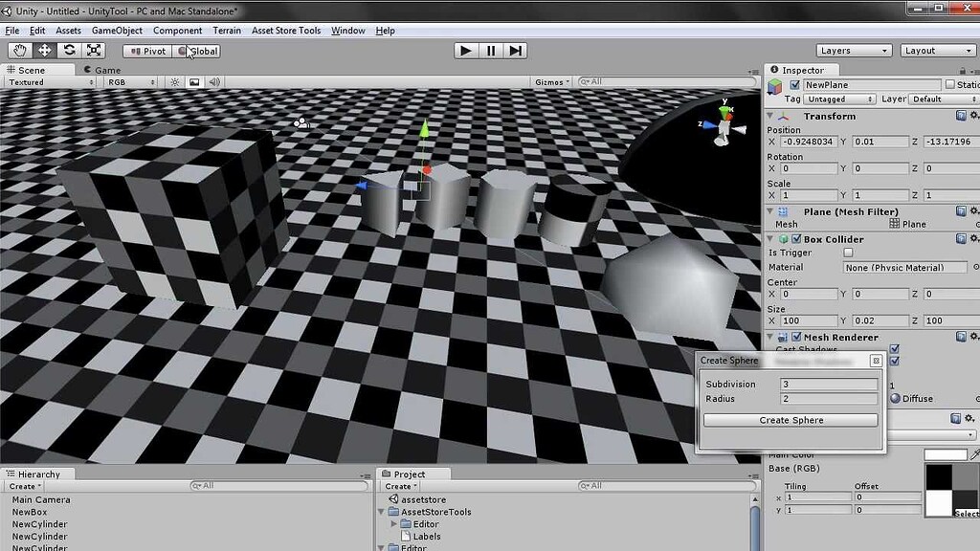Toggle skybox effects with the image icon
The height and width of the screenshot is (551, 980).
tap(192, 82)
